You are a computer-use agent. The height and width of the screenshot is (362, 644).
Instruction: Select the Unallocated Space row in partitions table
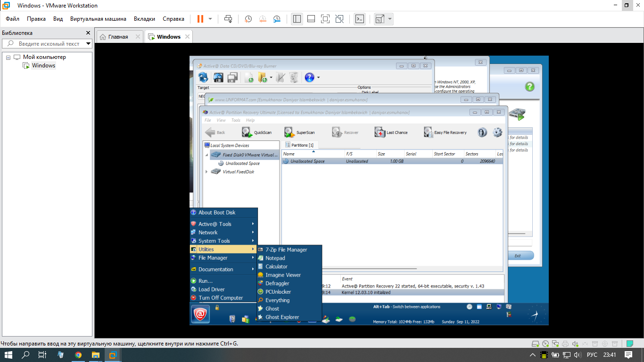(392, 161)
